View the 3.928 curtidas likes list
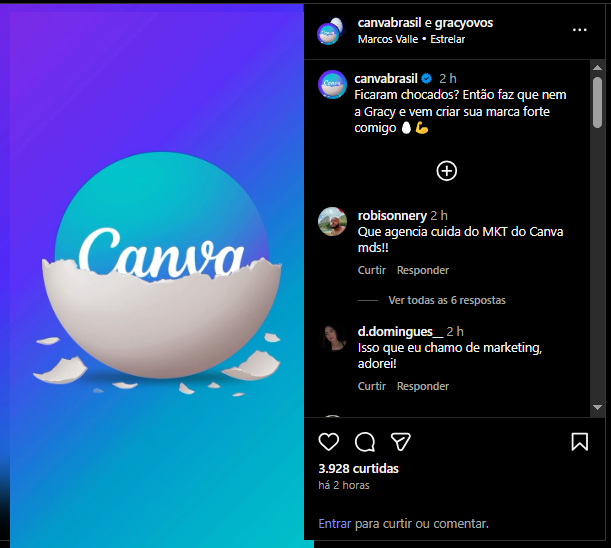 click(358, 468)
